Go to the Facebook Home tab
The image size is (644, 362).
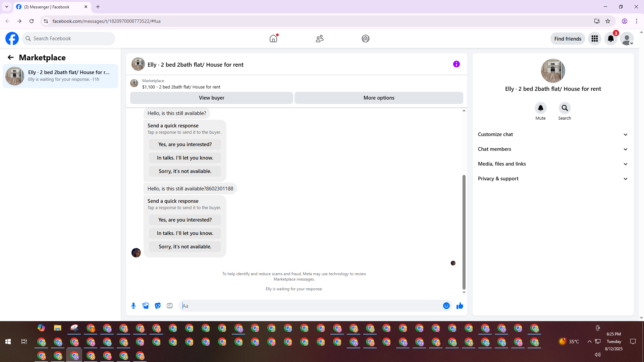point(273,39)
